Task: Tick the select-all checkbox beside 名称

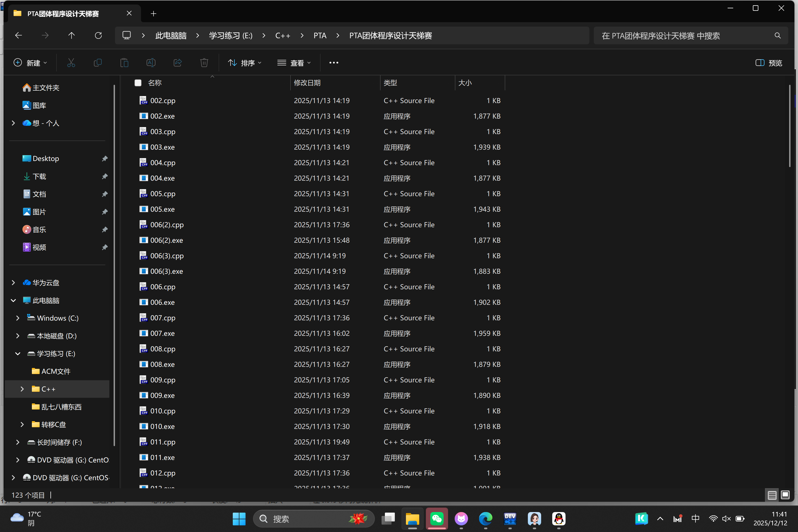Action: (138, 83)
